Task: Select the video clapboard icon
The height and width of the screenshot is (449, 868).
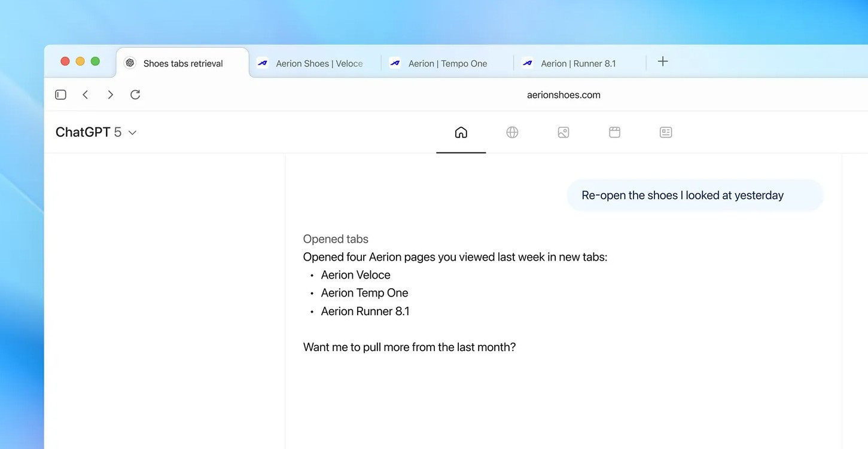Action: point(614,133)
